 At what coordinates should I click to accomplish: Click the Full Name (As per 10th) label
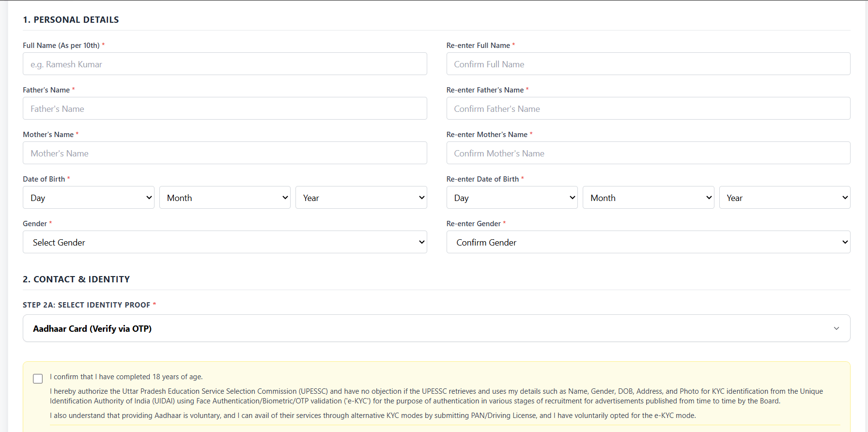pos(61,46)
